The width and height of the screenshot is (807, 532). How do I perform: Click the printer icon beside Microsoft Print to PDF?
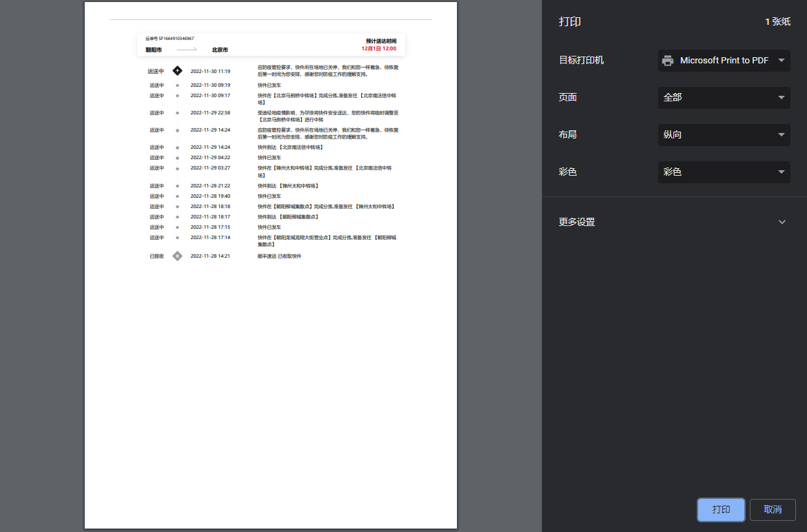pos(667,61)
